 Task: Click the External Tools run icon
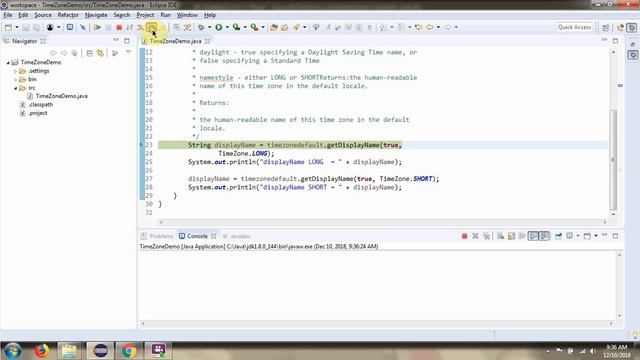(254, 27)
